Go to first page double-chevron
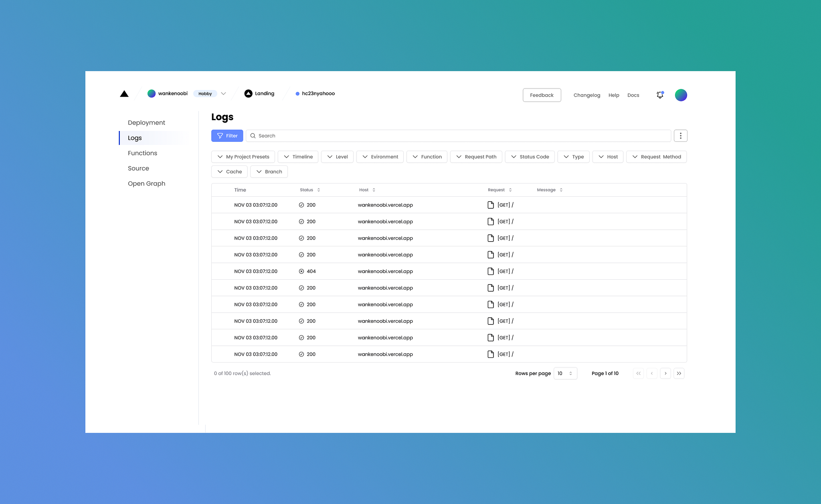The image size is (821, 504). coord(639,373)
